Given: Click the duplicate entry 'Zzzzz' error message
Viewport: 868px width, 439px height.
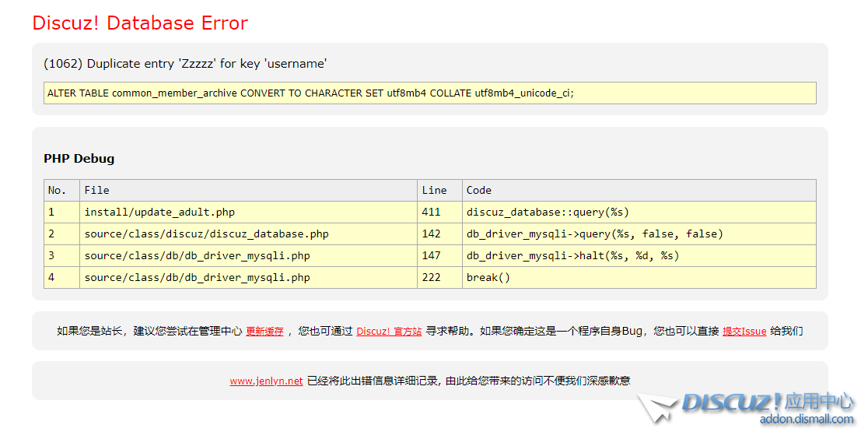Looking at the screenshot, I should (185, 64).
